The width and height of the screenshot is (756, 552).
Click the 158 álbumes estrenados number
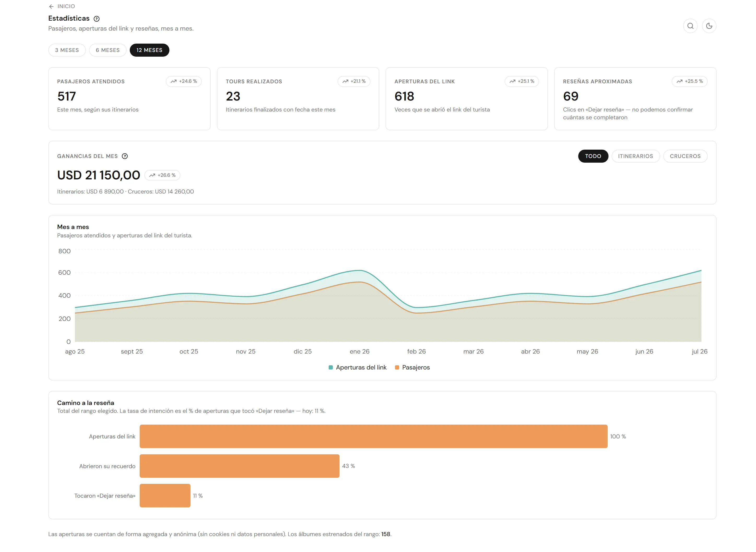coord(386,534)
